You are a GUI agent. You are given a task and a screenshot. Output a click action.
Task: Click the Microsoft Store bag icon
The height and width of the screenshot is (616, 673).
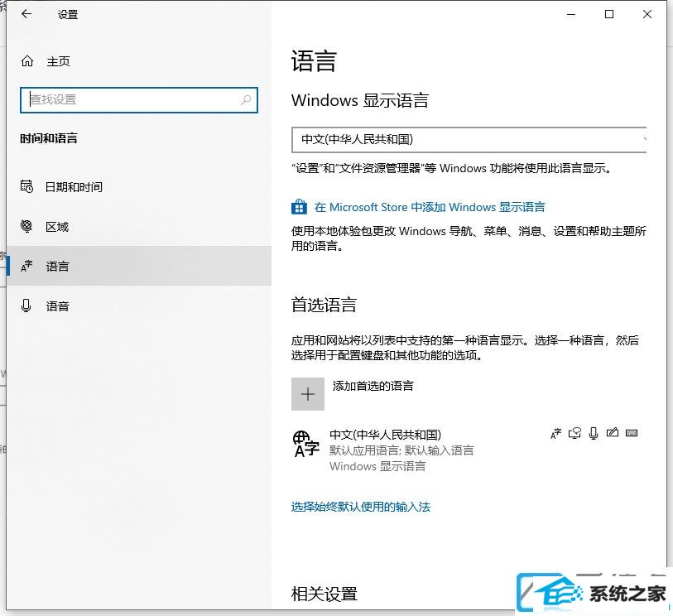(x=299, y=207)
